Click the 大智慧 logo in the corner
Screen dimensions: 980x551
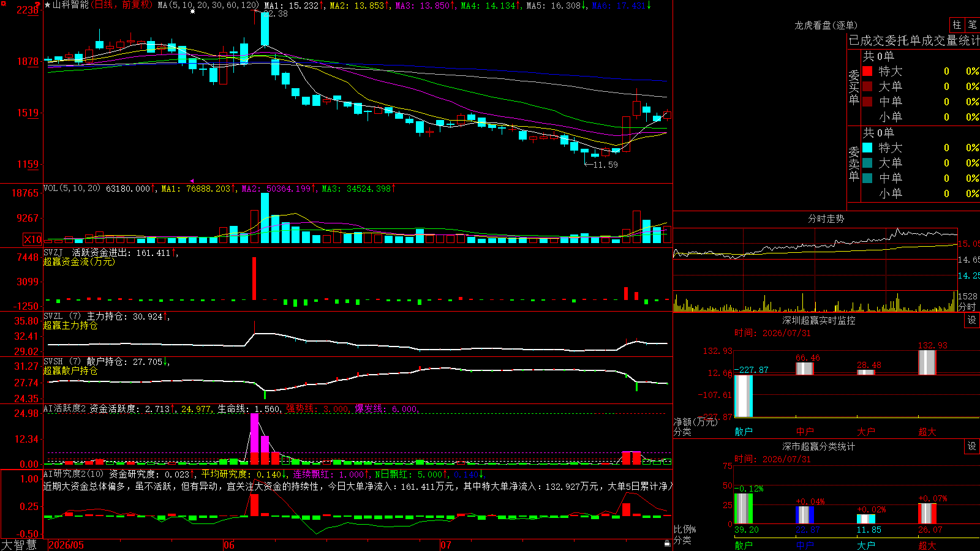tap(19, 544)
